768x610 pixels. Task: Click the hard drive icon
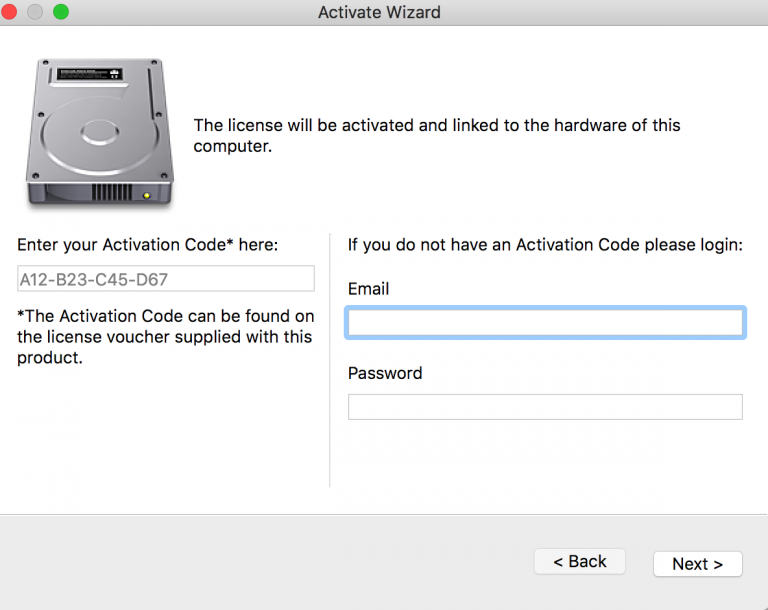pos(100,133)
